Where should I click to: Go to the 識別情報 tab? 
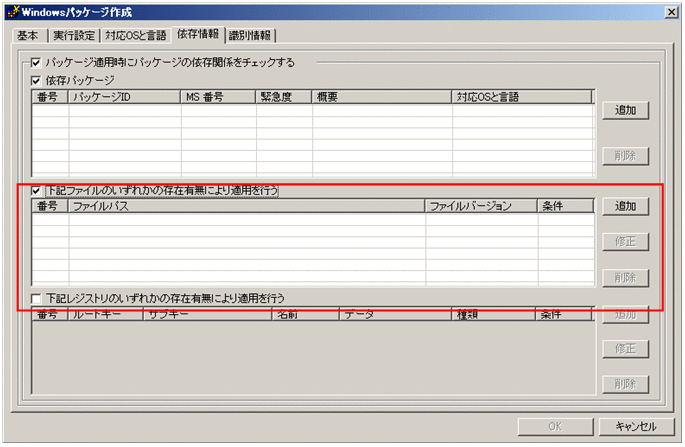click(250, 36)
